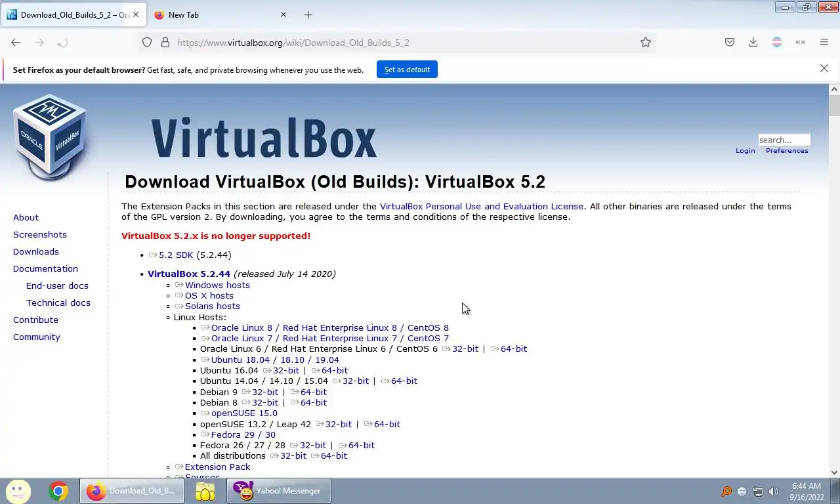
Task: Click the page scrollbar up arrow
Action: [834, 89]
